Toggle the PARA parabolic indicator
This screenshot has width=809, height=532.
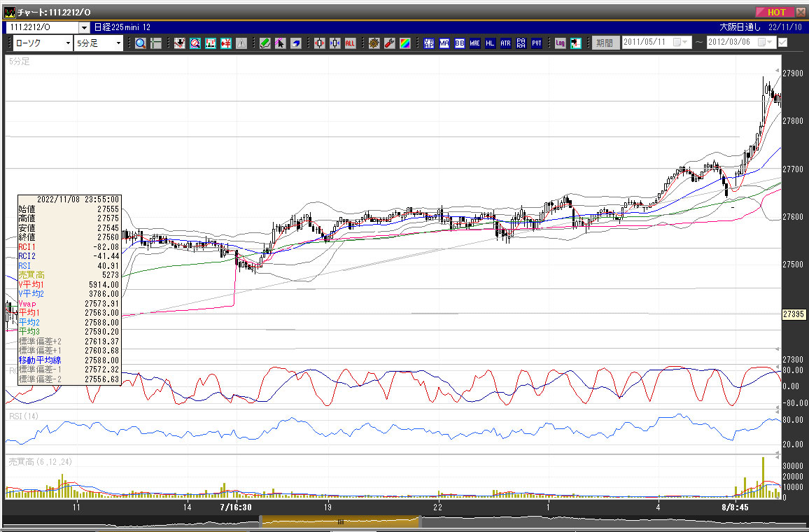point(521,43)
